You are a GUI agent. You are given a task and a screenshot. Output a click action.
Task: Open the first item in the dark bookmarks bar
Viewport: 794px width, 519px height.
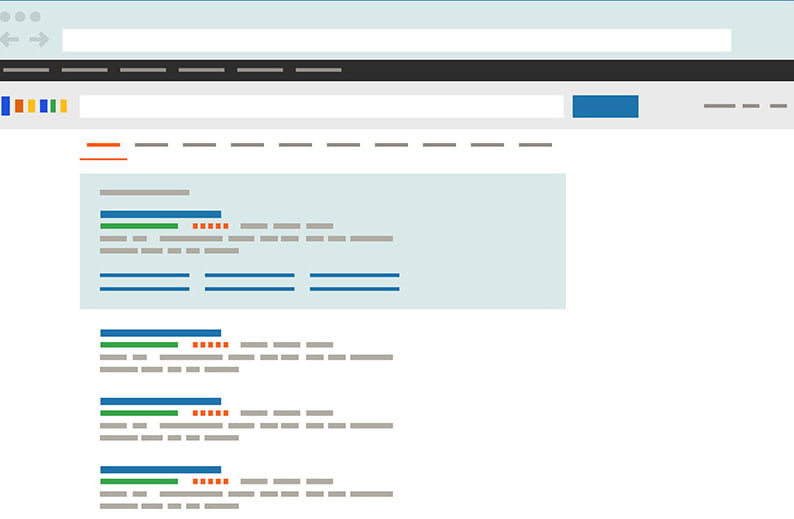[x=26, y=70]
